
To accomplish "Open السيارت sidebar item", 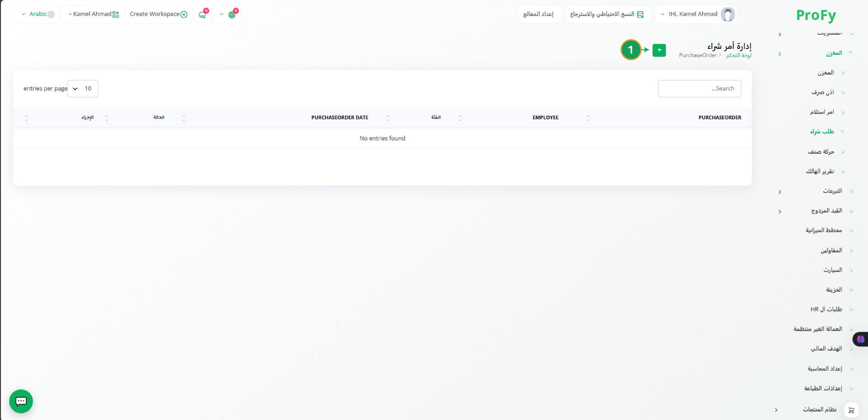I will coord(832,270).
